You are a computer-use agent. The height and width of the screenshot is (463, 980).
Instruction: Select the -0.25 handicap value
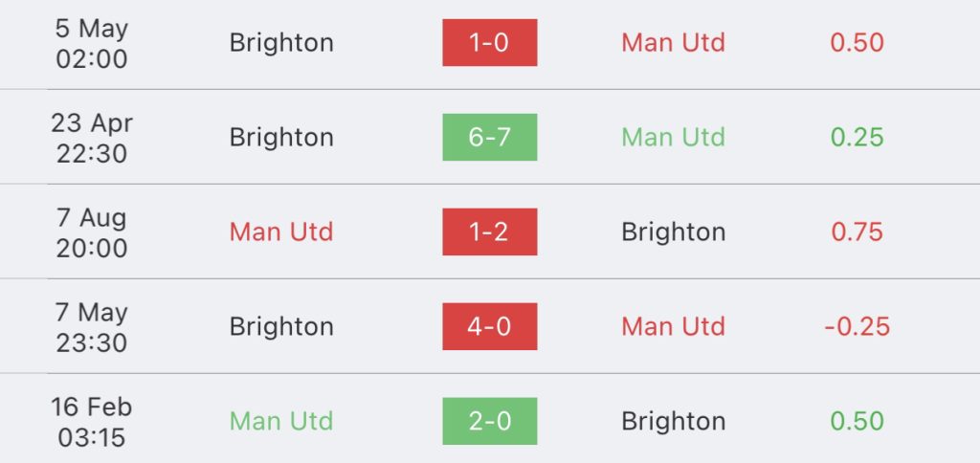tap(857, 327)
